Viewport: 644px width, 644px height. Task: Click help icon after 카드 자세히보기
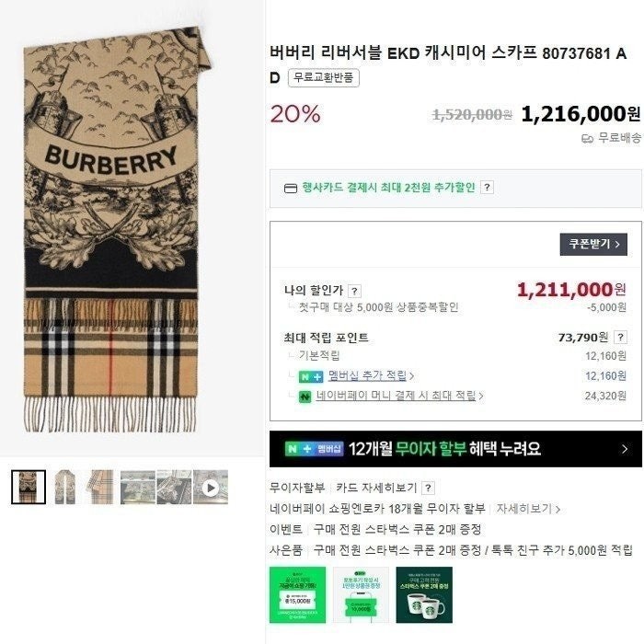(428, 488)
